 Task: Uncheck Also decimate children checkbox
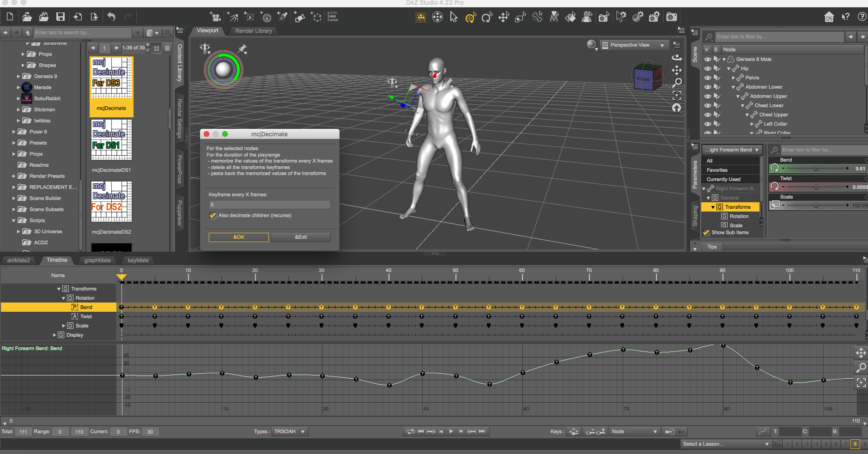[x=213, y=216]
